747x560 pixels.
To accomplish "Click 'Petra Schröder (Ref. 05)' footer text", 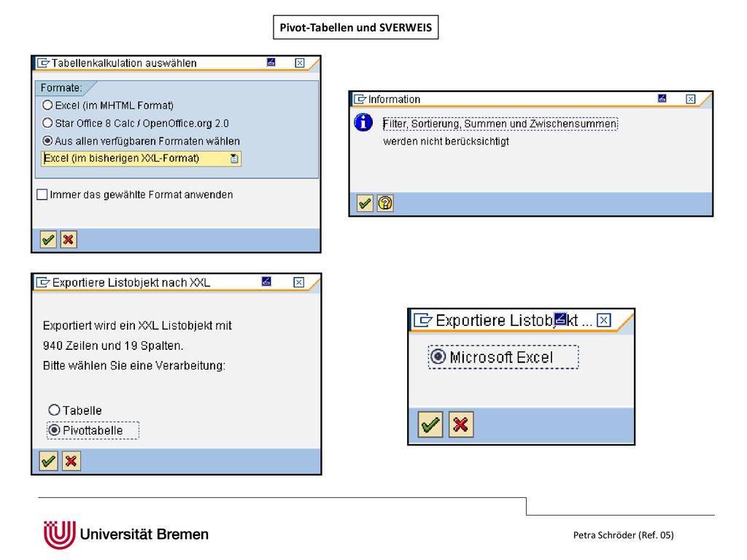I will 624,534.
